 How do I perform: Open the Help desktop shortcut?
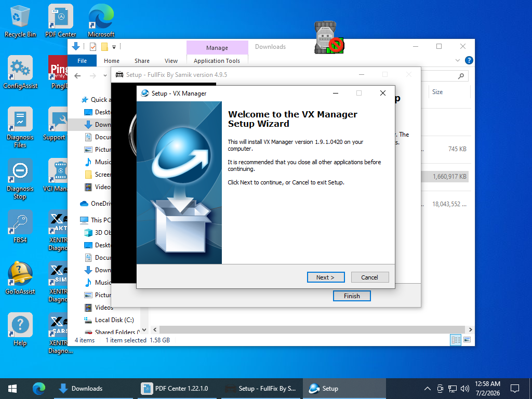point(20,329)
